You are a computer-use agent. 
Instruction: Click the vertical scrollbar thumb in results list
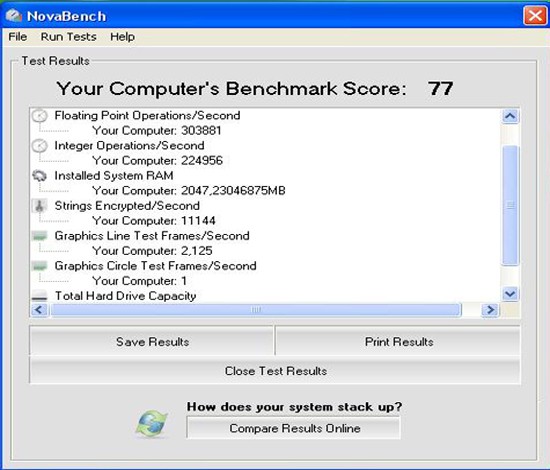point(510,205)
